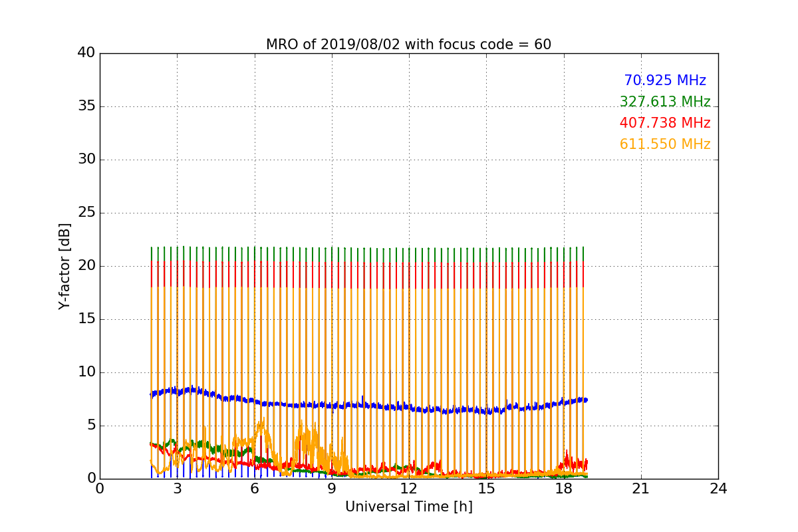Click the x-axis tick label 12
Image resolution: width=798 pixels, height=532 pixels.
point(409,489)
